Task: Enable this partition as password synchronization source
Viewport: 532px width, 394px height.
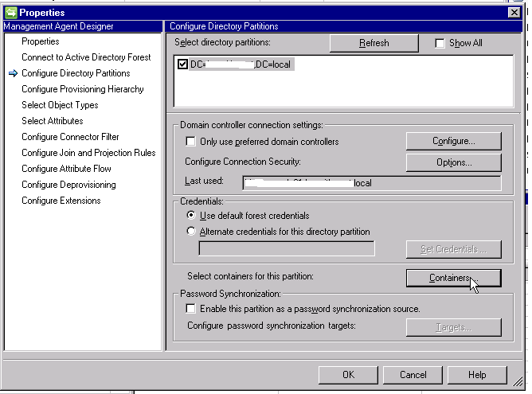Action: (x=190, y=309)
